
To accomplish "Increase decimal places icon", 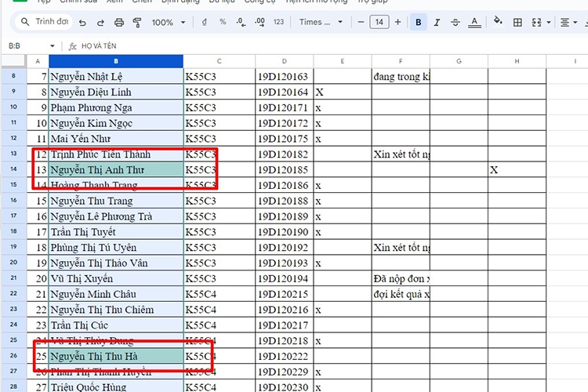I will click(x=260, y=22).
